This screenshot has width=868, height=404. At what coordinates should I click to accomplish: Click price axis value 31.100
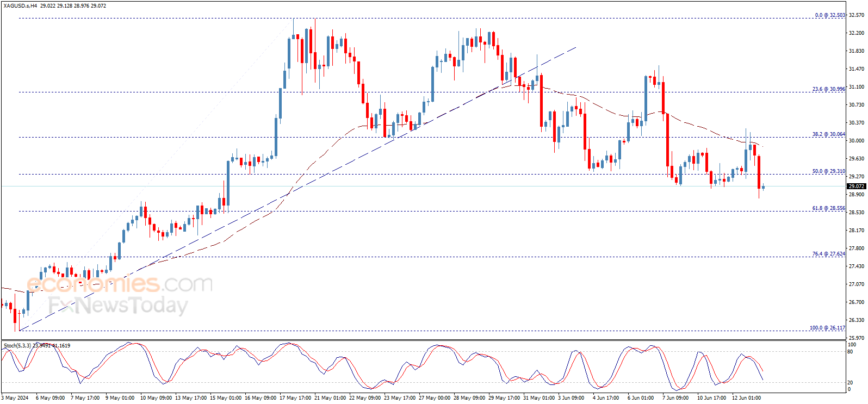coord(857,87)
